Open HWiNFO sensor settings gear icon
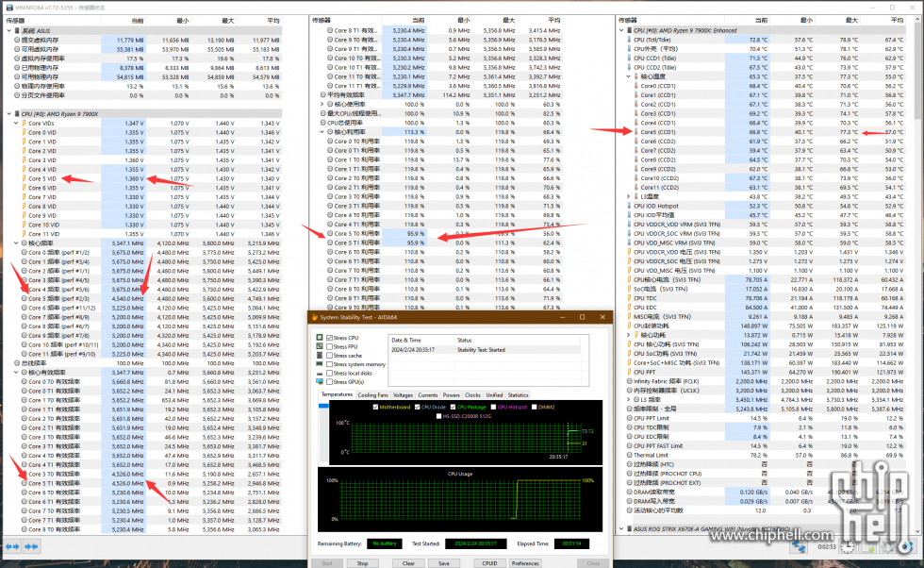 click(x=889, y=546)
